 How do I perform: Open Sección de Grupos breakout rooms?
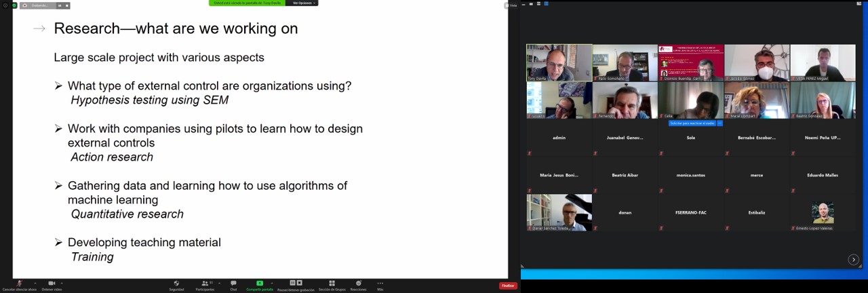tap(332, 284)
